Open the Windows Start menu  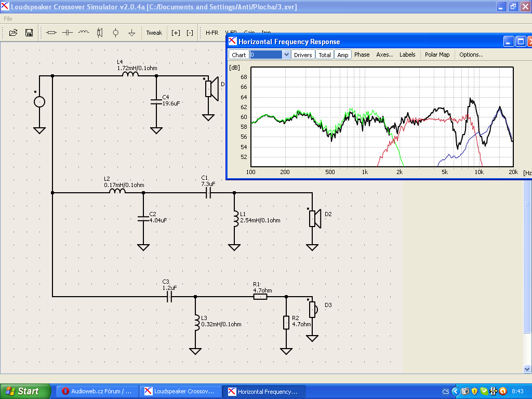[x=25, y=391]
